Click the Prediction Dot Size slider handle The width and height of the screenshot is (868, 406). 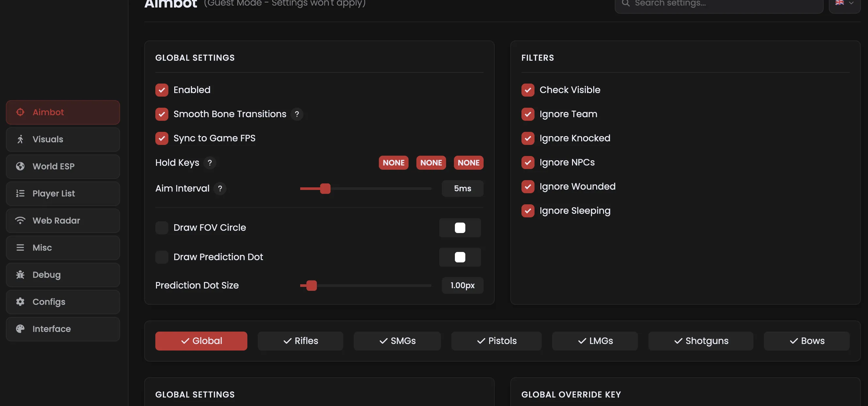(x=311, y=286)
